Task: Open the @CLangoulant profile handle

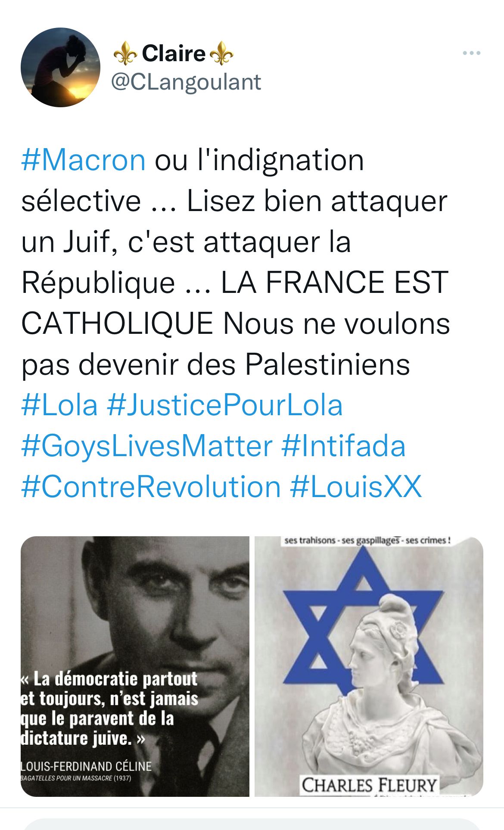Action: tap(186, 82)
